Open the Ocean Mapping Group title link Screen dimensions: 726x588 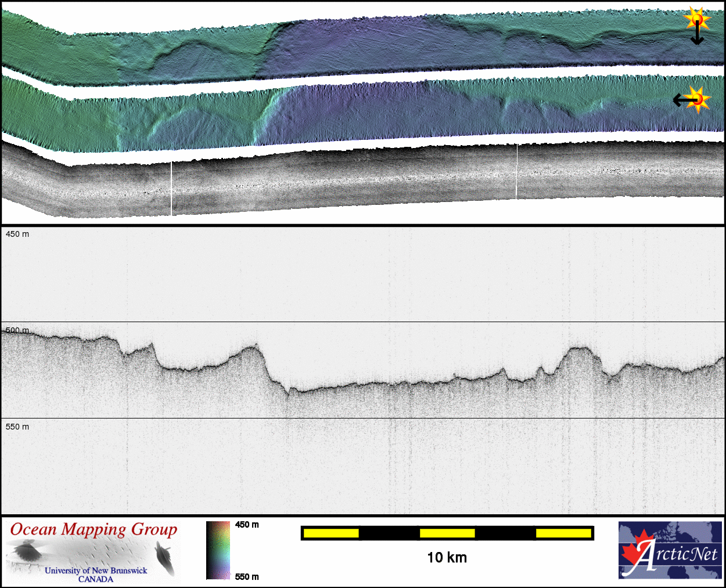[x=94, y=529]
